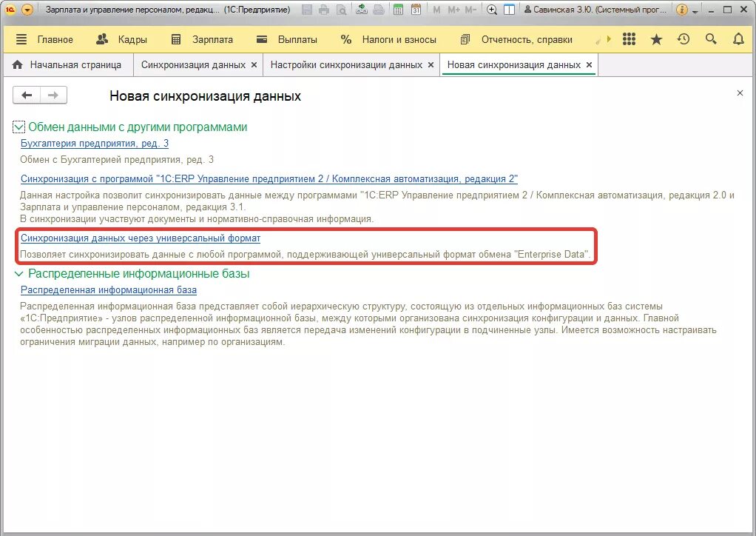Screen dimensions: 756x536
Task: Close the form with the X at right
Action: coord(740,93)
